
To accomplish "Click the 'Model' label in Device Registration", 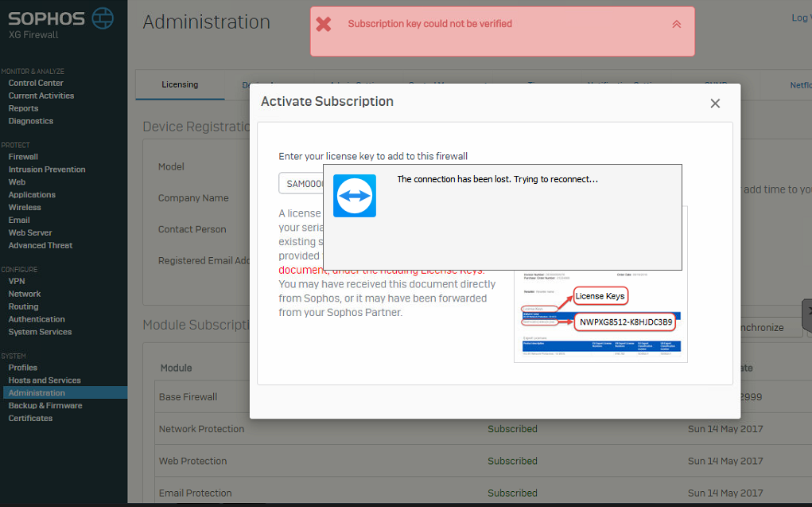I will click(x=171, y=166).
